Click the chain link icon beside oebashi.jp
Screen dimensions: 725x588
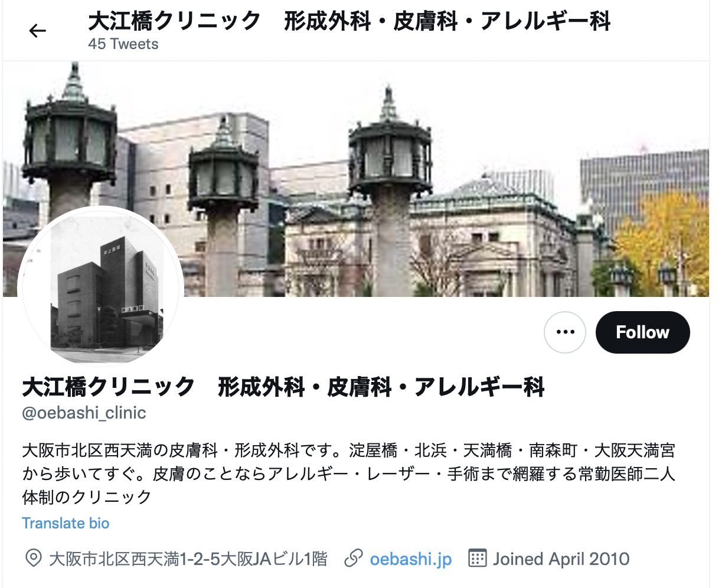point(353,558)
